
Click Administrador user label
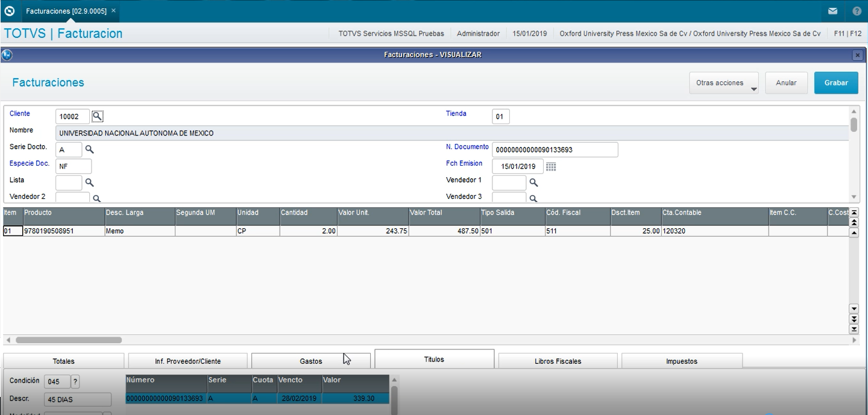click(478, 34)
